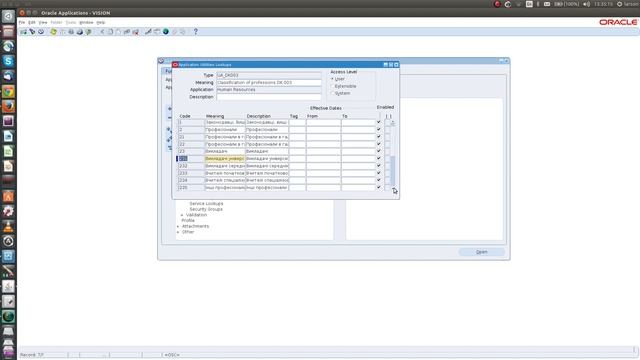
Task: Click the New record toolbar icon
Action: [23, 31]
